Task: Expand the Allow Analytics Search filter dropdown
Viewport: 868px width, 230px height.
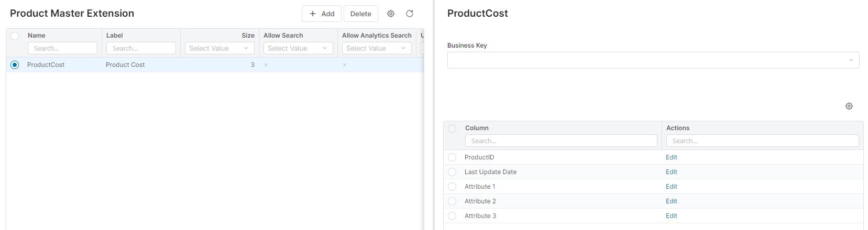Action: click(376, 48)
